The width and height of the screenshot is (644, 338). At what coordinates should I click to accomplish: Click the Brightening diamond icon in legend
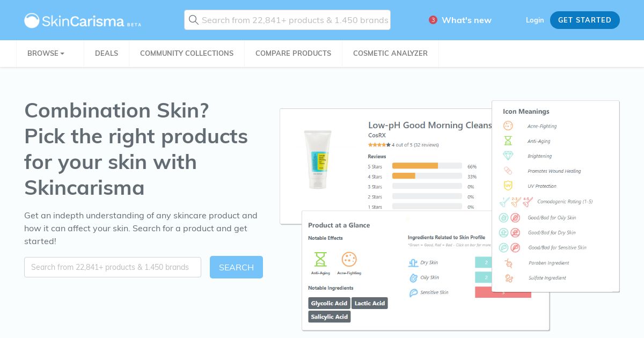click(508, 156)
